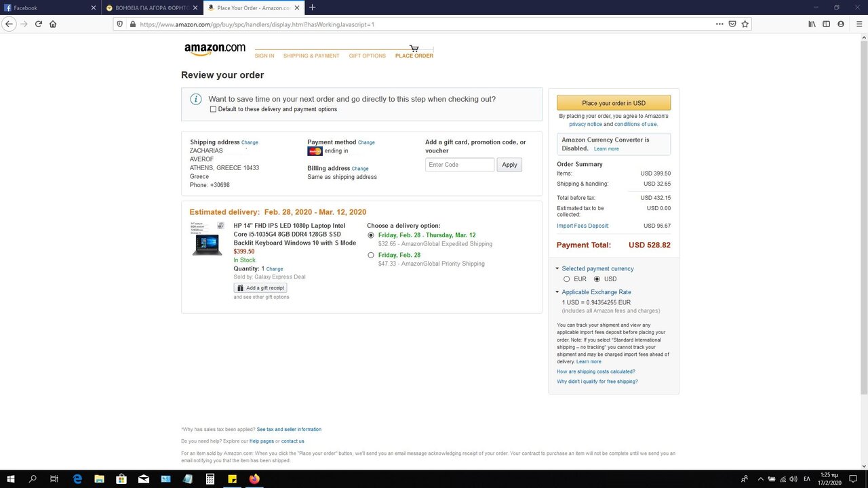Image resolution: width=868 pixels, height=488 pixels.
Task: Open the Import Fees Deposit link
Action: 583,226
